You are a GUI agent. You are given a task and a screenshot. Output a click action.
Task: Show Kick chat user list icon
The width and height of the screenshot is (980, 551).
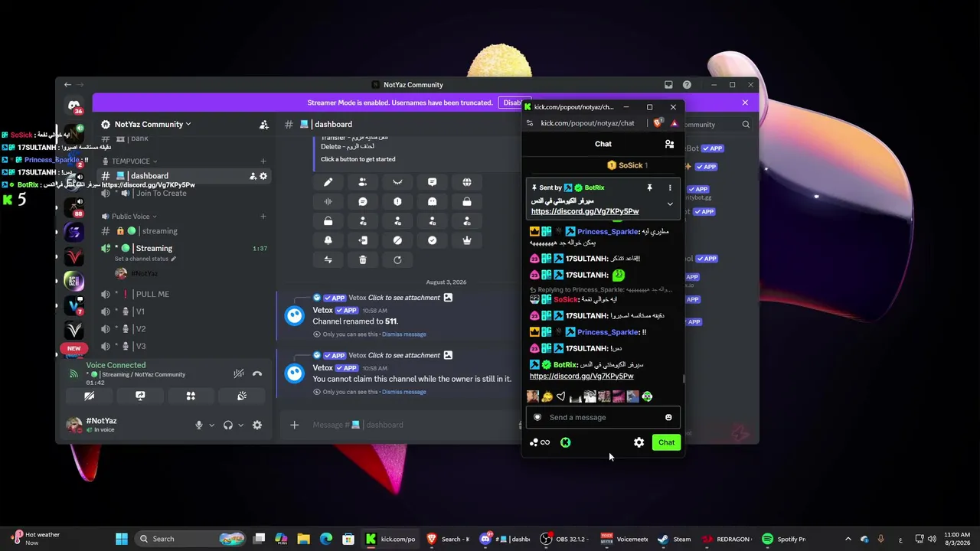669,144
